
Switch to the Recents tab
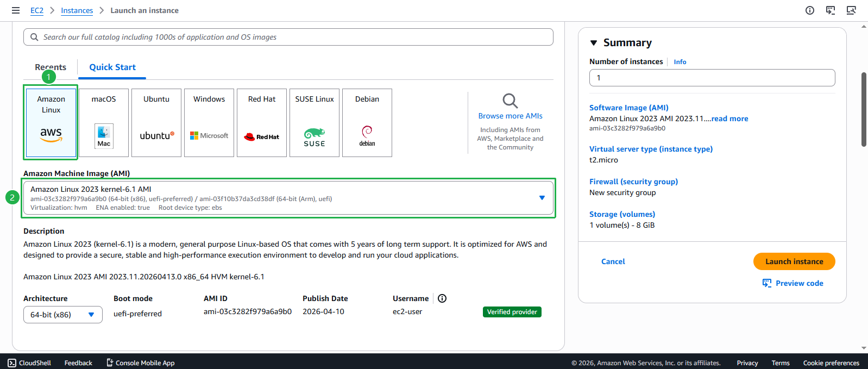point(51,67)
